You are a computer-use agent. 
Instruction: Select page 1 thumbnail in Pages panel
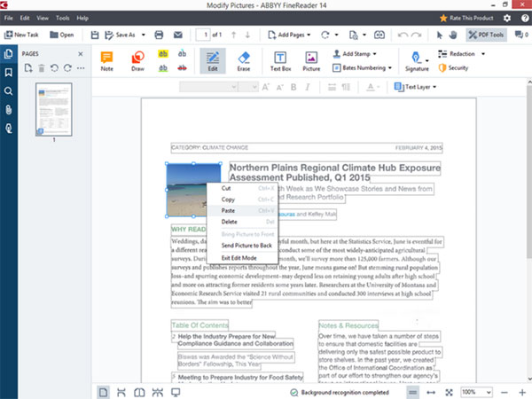[56, 108]
